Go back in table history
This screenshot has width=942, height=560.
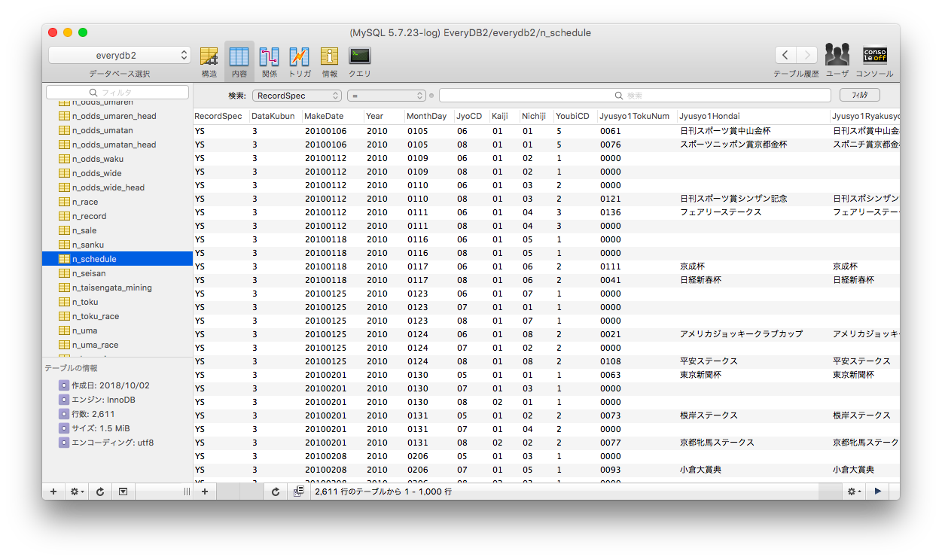[785, 55]
